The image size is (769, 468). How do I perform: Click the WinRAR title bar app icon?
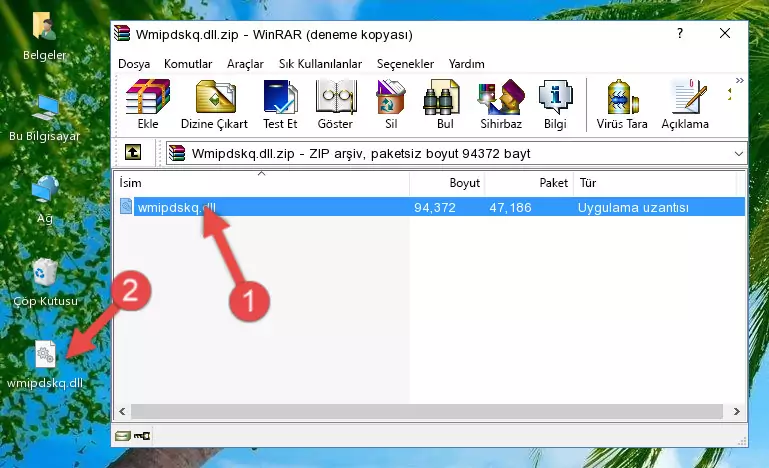pos(122,34)
